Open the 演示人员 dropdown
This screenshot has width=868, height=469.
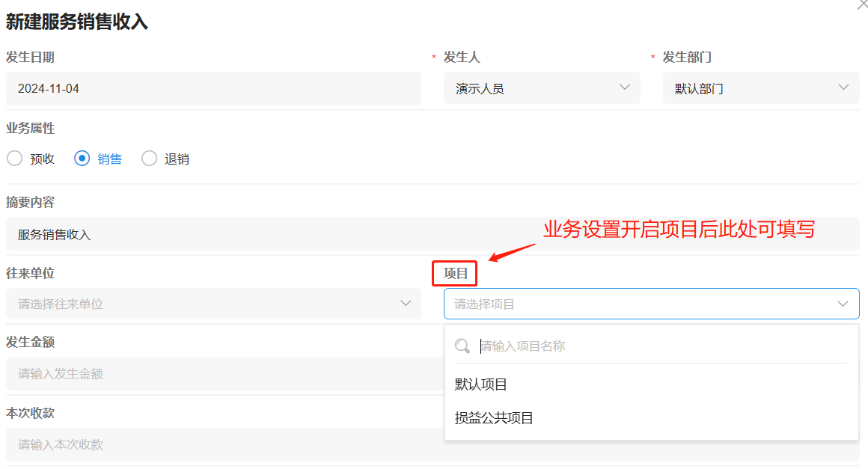(x=531, y=88)
